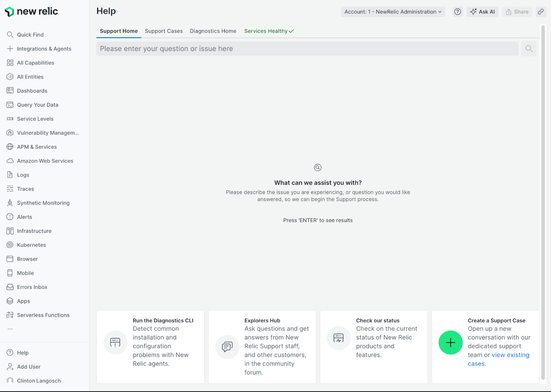Expand the Clinton Langosch user menu

click(39, 381)
